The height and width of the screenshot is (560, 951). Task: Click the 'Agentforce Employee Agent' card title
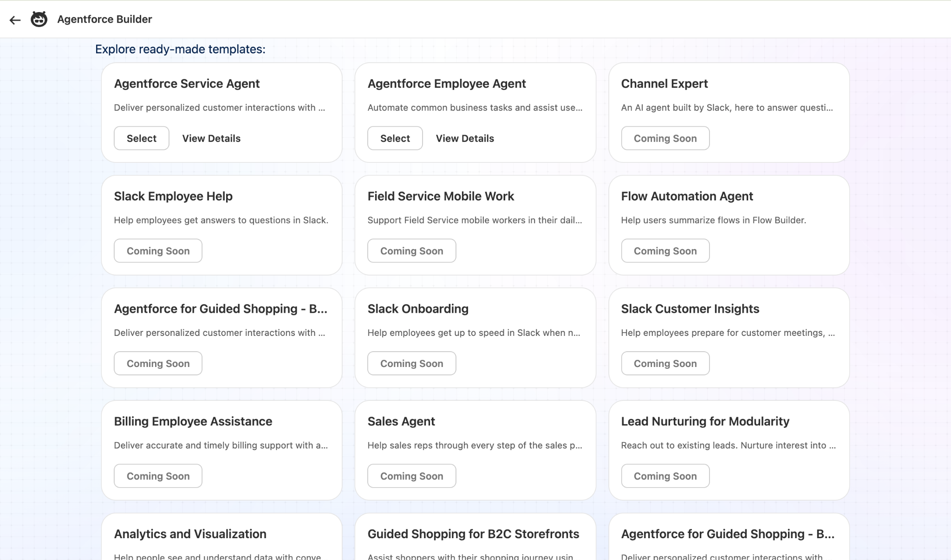[x=447, y=84]
